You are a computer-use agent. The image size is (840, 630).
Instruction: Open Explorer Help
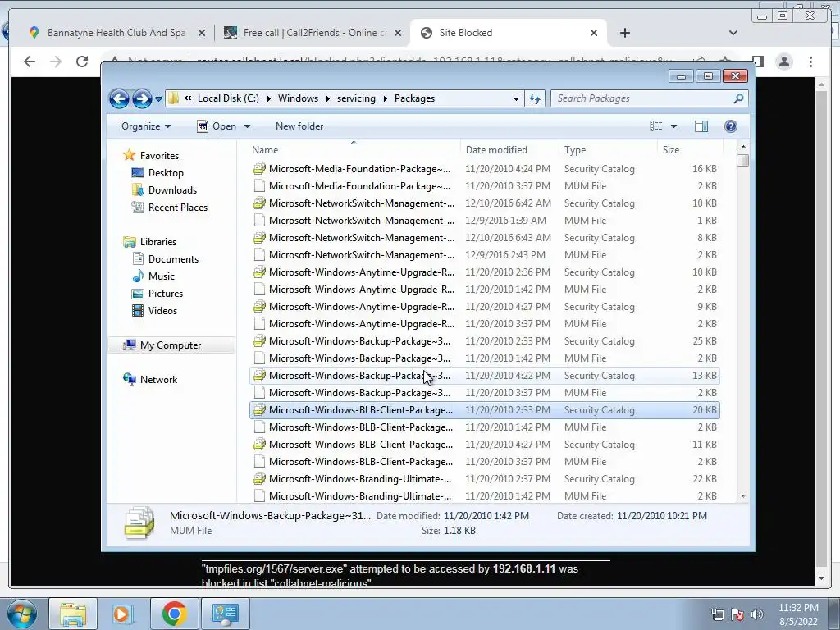pos(731,126)
